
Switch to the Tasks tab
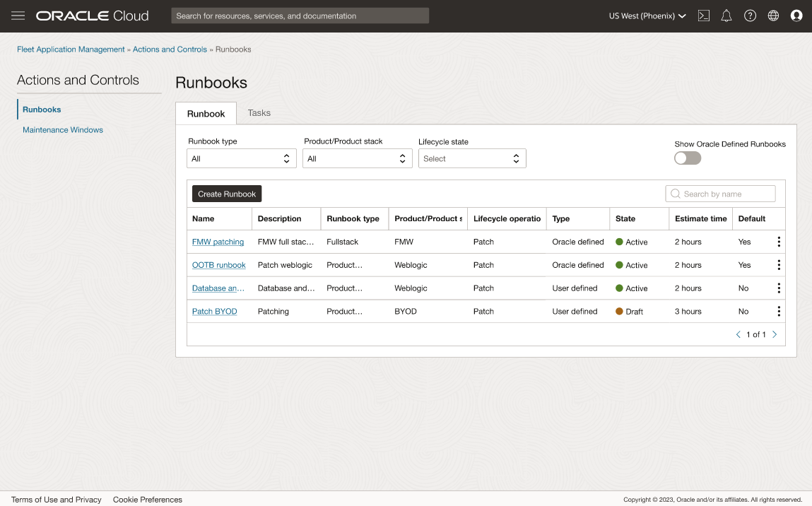point(259,113)
